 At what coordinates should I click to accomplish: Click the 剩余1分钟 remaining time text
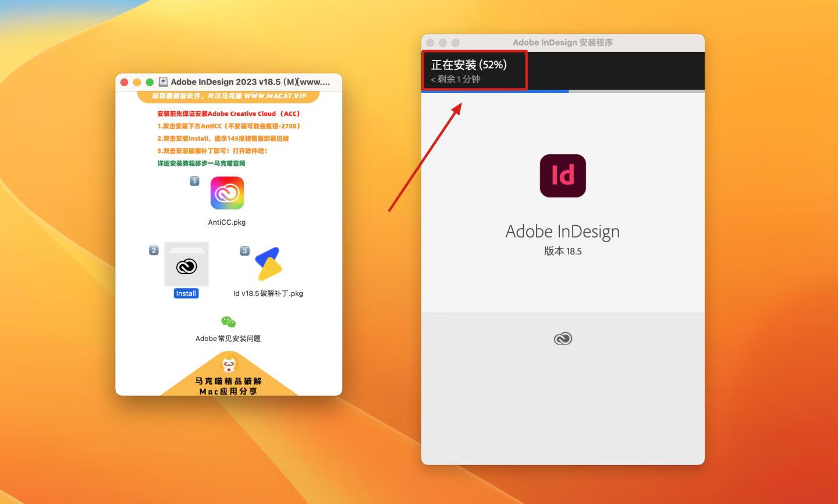456,79
